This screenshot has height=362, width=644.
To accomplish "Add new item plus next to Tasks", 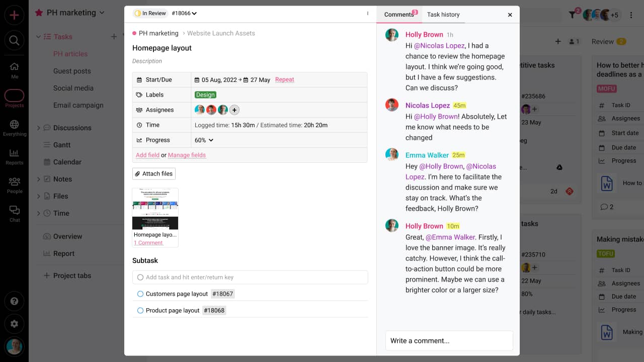I will click(114, 36).
